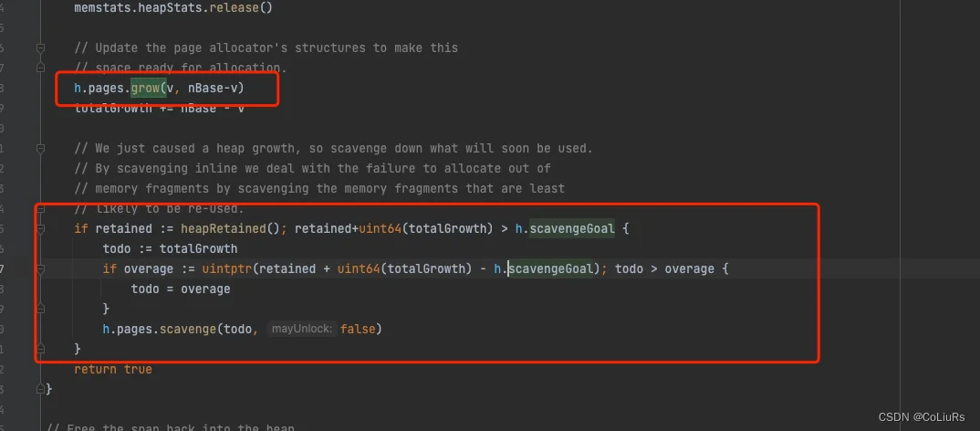Click "todo := totalGrowth" assignment line
Screen dimensions: 980x431
(x=170, y=249)
